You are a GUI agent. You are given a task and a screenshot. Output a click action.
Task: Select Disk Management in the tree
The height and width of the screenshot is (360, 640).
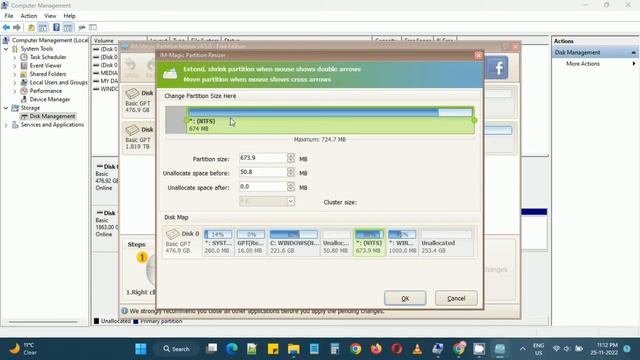click(52, 116)
